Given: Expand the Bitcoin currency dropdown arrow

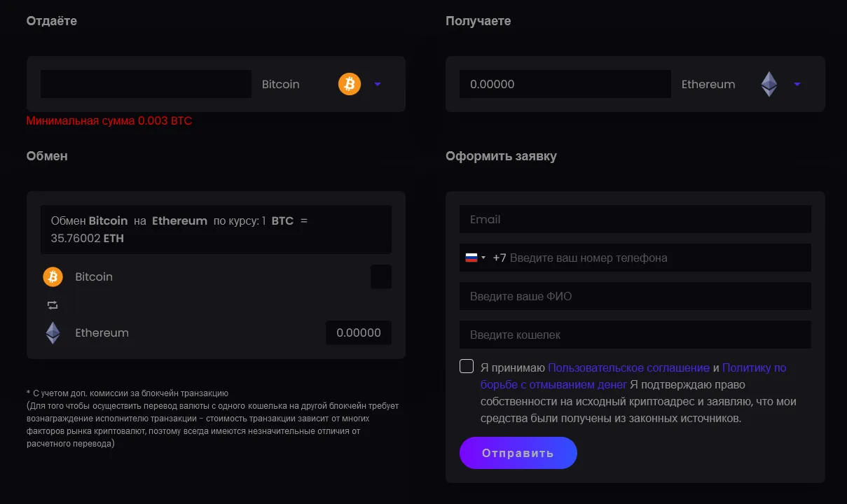Looking at the screenshot, I should (378, 84).
